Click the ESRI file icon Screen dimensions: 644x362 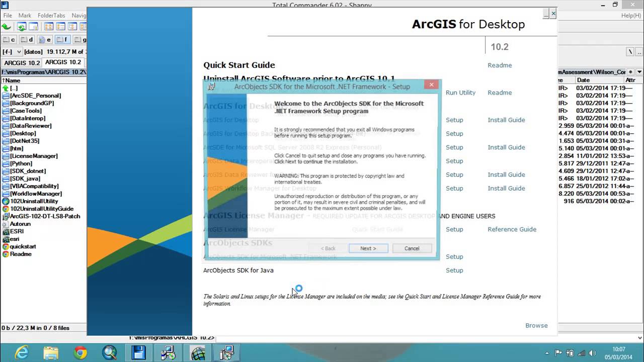click(x=6, y=231)
